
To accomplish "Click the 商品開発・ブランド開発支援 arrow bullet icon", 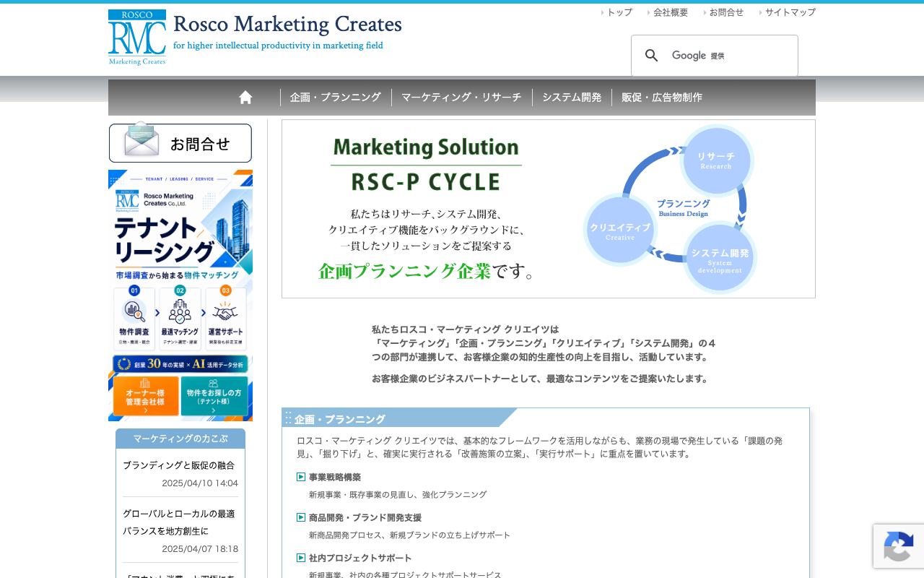I will (x=301, y=517).
